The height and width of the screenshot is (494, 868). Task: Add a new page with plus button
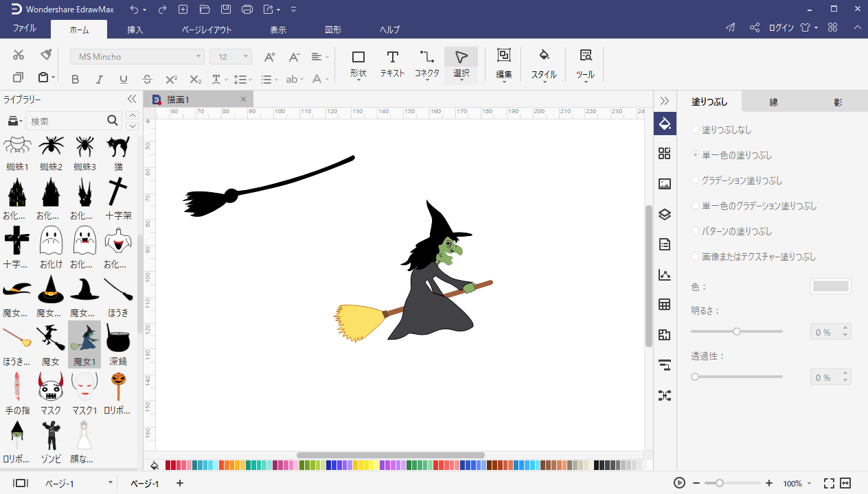(x=180, y=483)
